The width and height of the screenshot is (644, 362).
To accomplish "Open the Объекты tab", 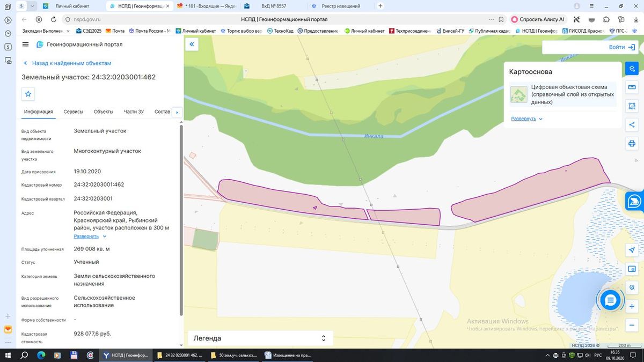I will pyautogui.click(x=104, y=112).
